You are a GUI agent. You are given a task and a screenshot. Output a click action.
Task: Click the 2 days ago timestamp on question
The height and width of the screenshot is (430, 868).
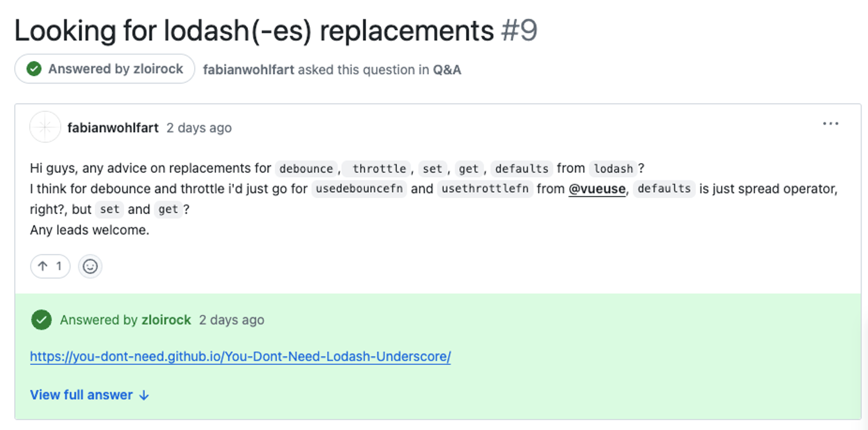(x=199, y=128)
